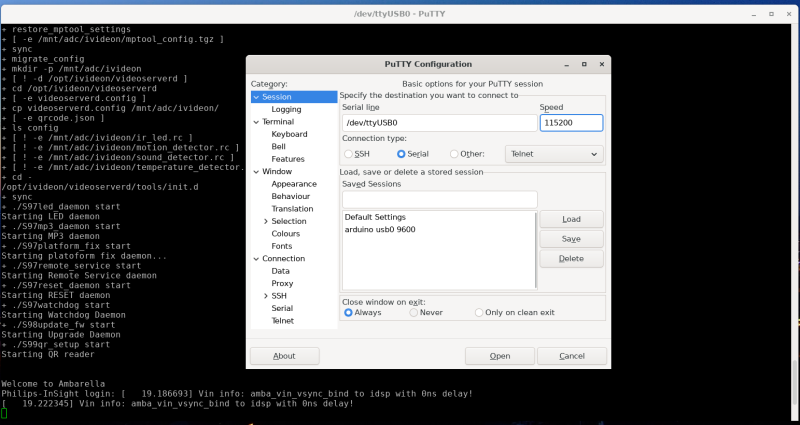This screenshot has width=800, height=425.
Task: Choose Only on clean exit option
Action: (479, 313)
